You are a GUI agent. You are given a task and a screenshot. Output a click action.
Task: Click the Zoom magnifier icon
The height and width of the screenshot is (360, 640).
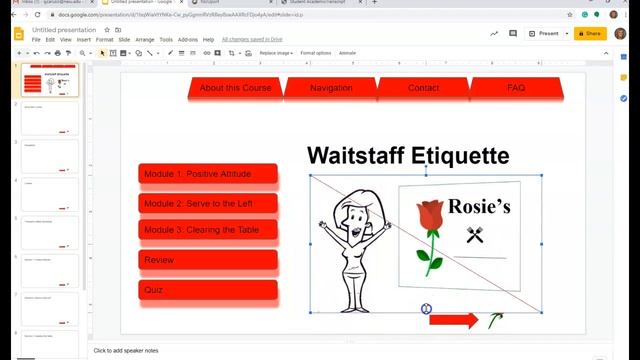point(82,53)
